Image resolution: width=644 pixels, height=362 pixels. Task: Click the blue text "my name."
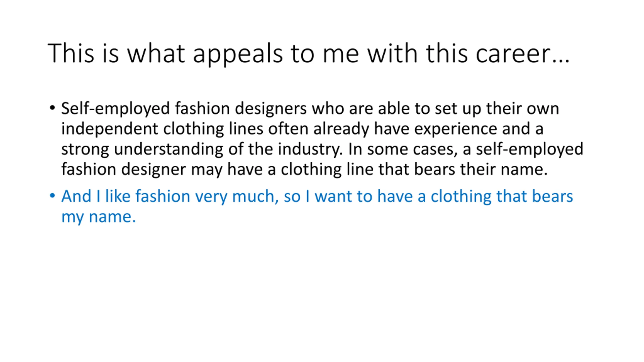click(99, 217)
